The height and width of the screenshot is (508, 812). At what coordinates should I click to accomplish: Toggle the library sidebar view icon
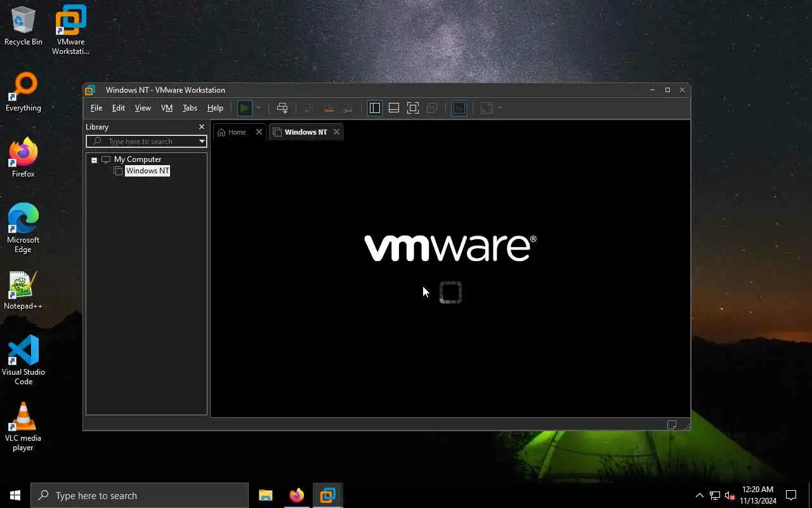pyautogui.click(x=375, y=108)
